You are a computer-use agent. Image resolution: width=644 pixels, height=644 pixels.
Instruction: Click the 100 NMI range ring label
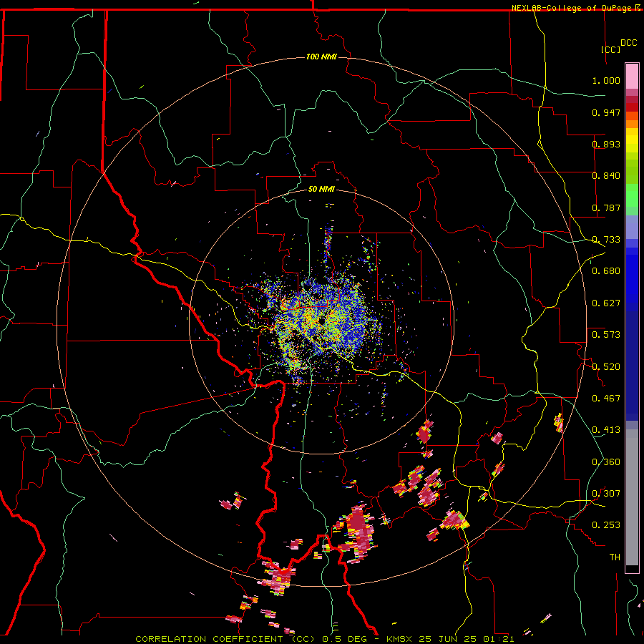click(321, 57)
